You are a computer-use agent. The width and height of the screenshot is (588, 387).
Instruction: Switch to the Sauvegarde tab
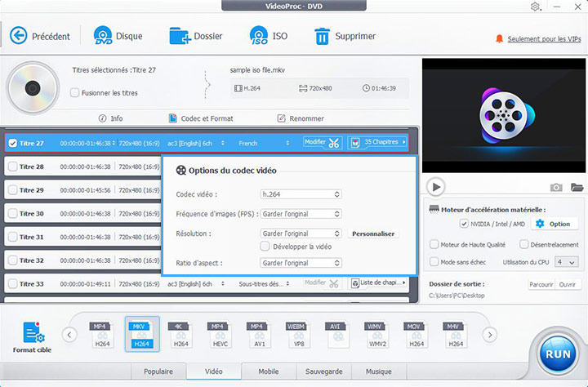(323, 371)
